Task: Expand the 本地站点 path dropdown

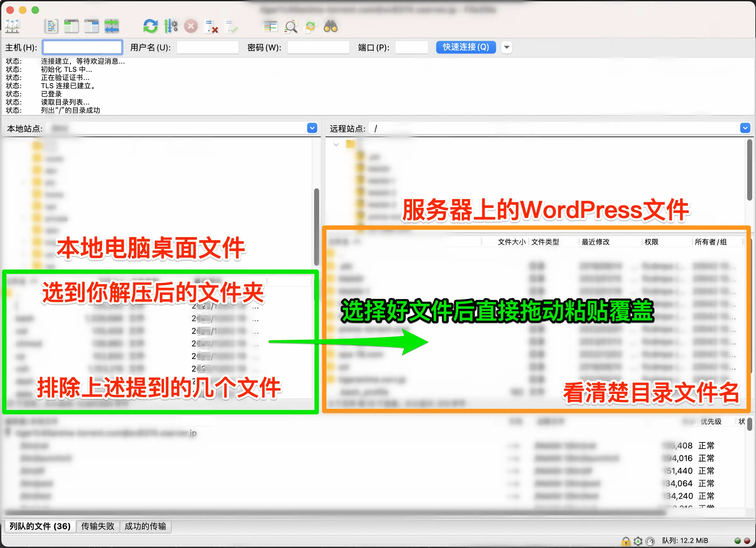Action: [x=312, y=128]
